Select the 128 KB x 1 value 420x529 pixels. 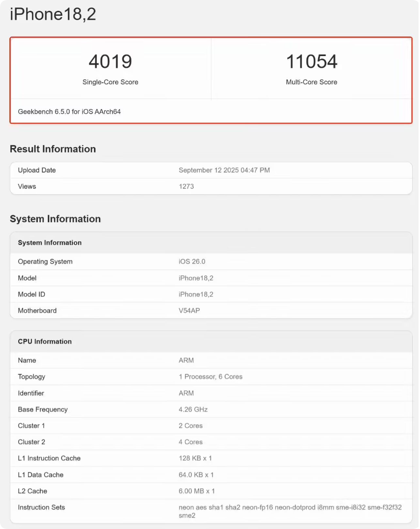[195, 458]
